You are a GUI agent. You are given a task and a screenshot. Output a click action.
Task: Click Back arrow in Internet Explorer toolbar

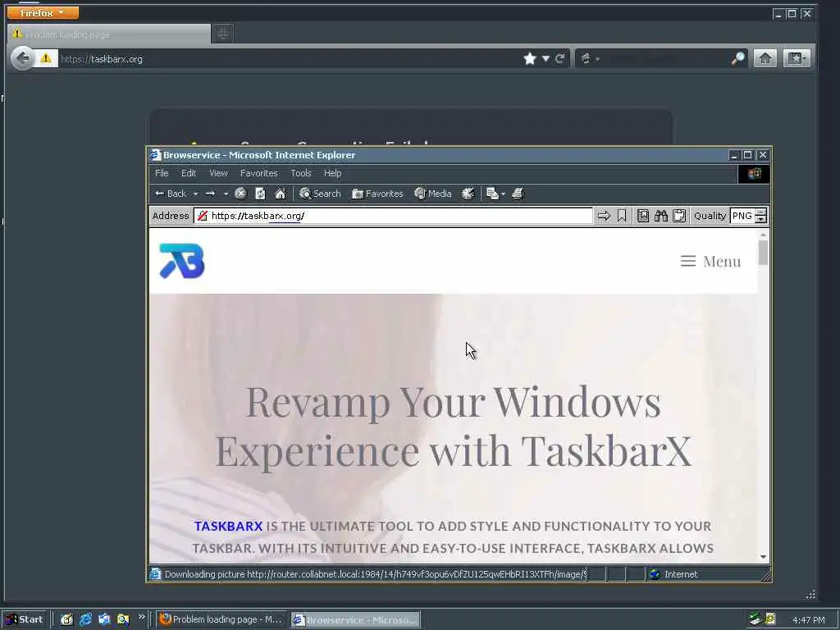click(x=171, y=194)
